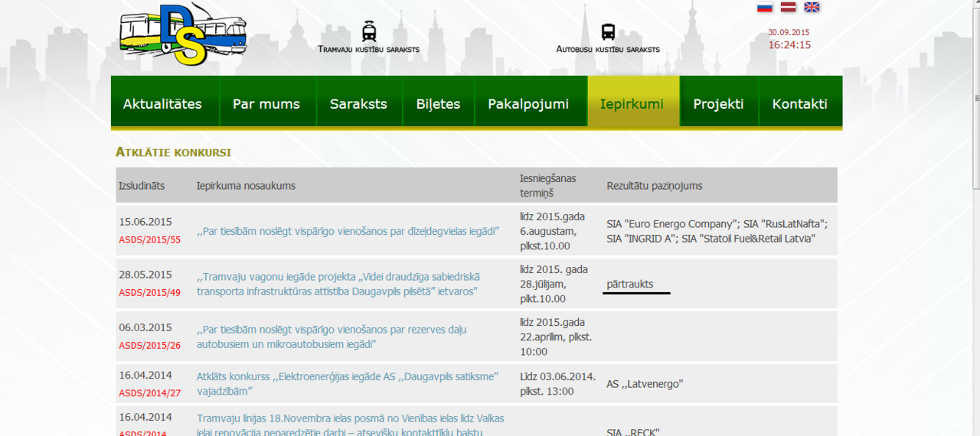The width and height of the screenshot is (980, 436).
Task: Click reference ASDS/2015/55
Action: pos(150,240)
